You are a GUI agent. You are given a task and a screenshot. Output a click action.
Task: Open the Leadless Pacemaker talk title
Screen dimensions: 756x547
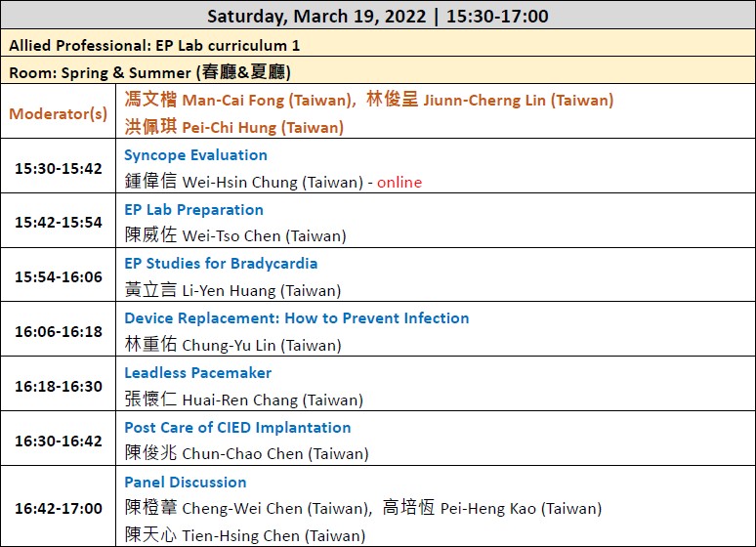point(197,373)
